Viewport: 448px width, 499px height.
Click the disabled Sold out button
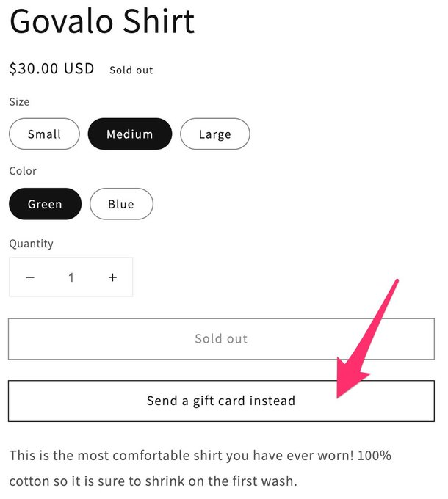click(221, 339)
